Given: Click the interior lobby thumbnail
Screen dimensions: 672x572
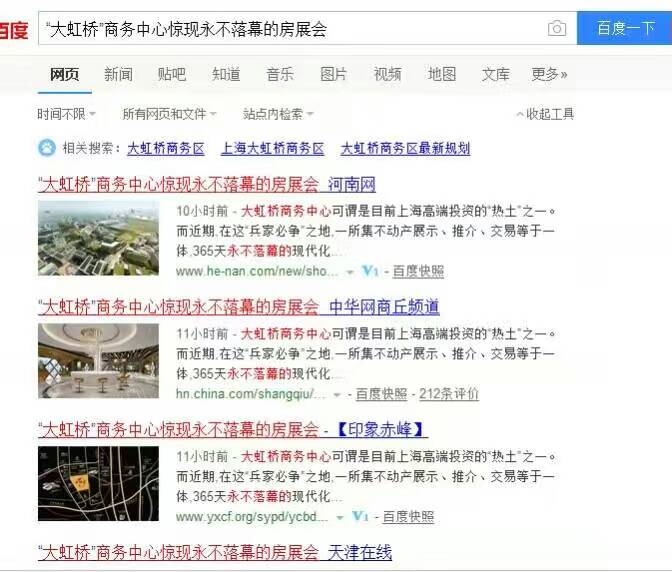Looking at the screenshot, I should 98,361.
